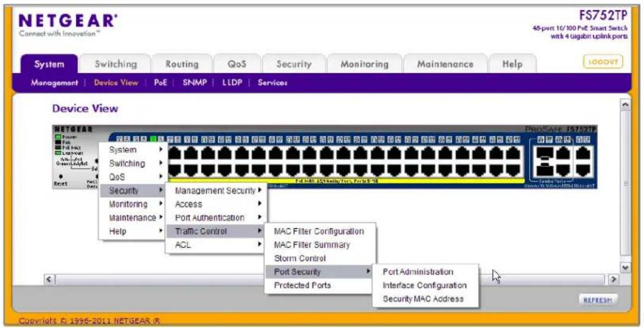Go to the SNMP sub-navigation link
Screen dimensions: 644x328
[x=195, y=83]
